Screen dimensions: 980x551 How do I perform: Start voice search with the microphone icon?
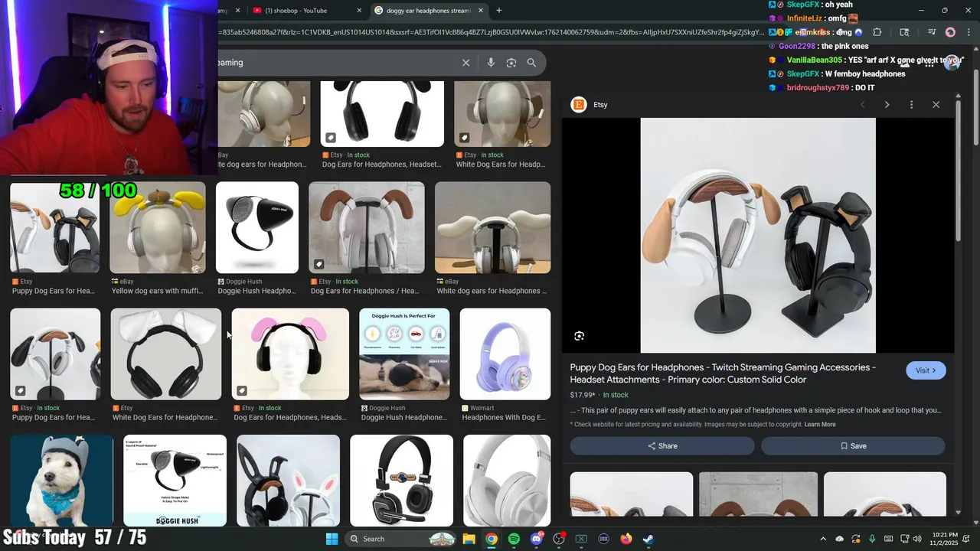click(x=491, y=63)
